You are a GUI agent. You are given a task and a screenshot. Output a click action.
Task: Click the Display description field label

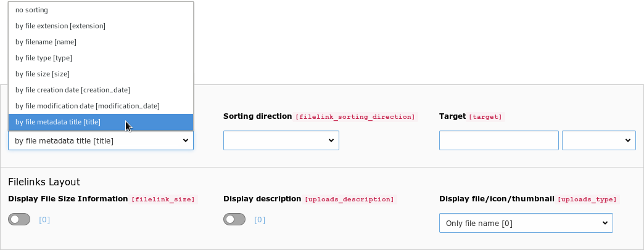[x=262, y=199]
